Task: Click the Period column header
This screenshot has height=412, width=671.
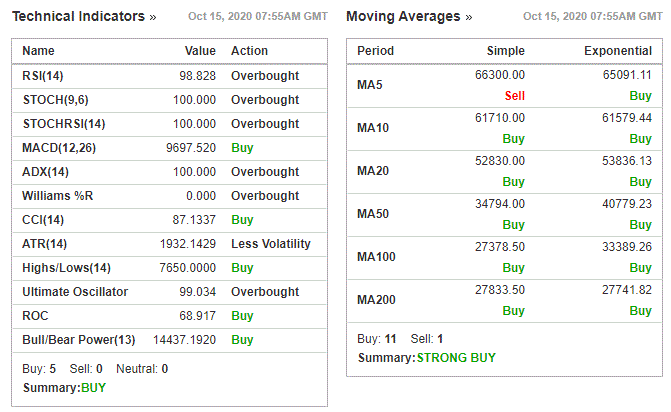Action: pyautogui.click(x=375, y=50)
